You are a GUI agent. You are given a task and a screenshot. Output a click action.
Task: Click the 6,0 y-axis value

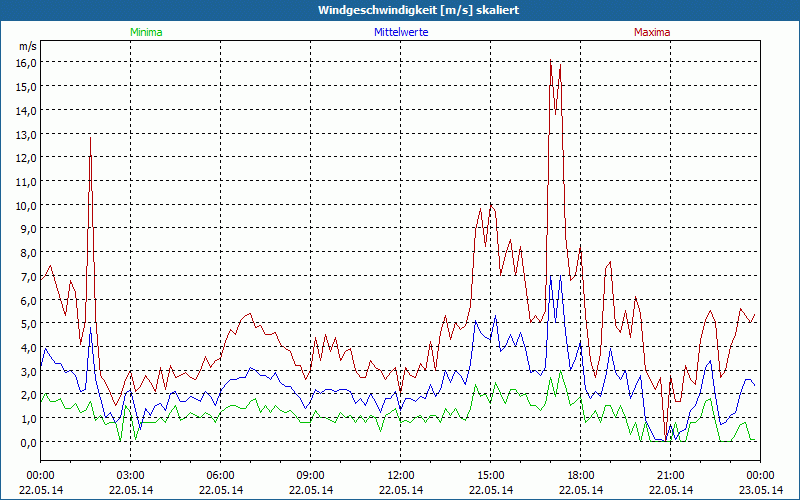[30, 300]
